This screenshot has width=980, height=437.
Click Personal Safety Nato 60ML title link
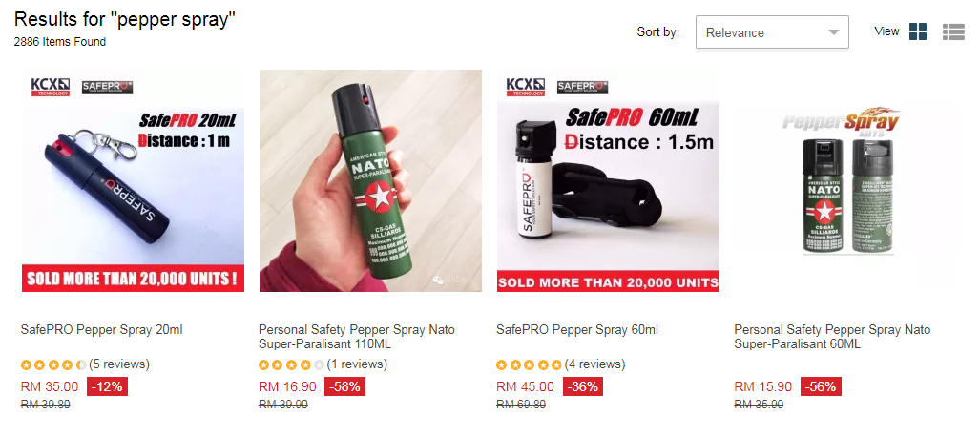(832, 337)
